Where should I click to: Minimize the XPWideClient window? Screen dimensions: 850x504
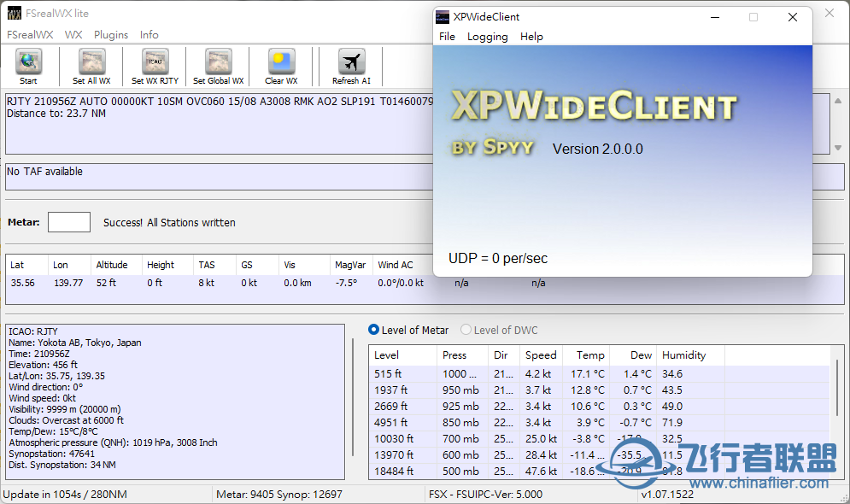coord(715,17)
